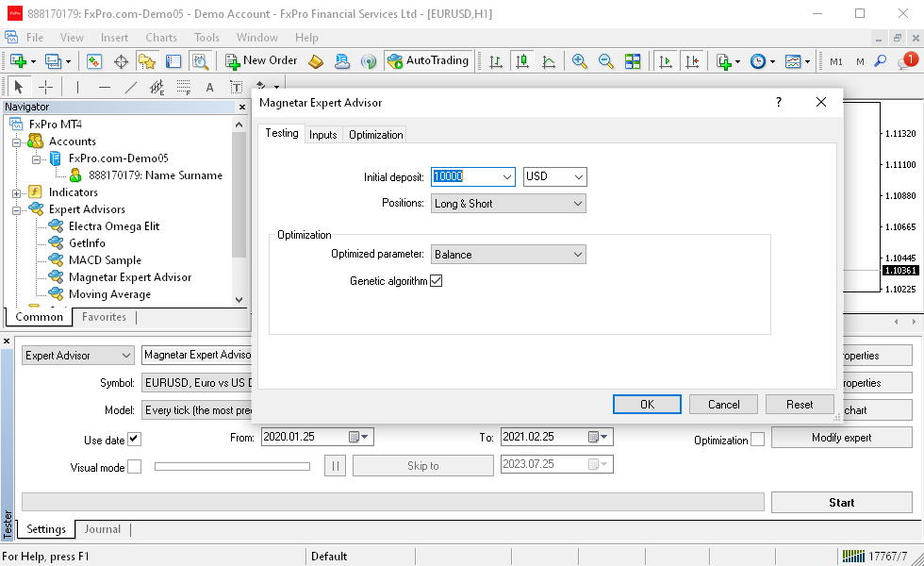Enable the Optimization checkbox in Tester

click(x=758, y=440)
